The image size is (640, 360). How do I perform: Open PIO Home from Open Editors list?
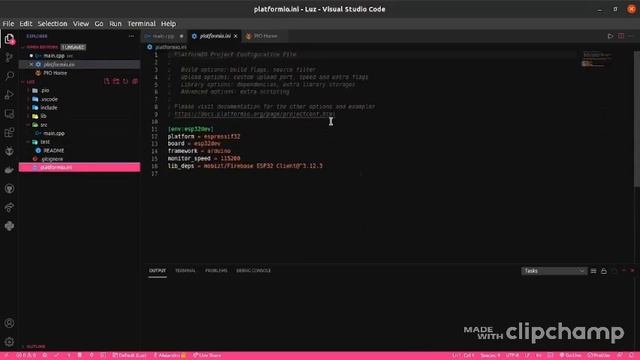point(55,73)
